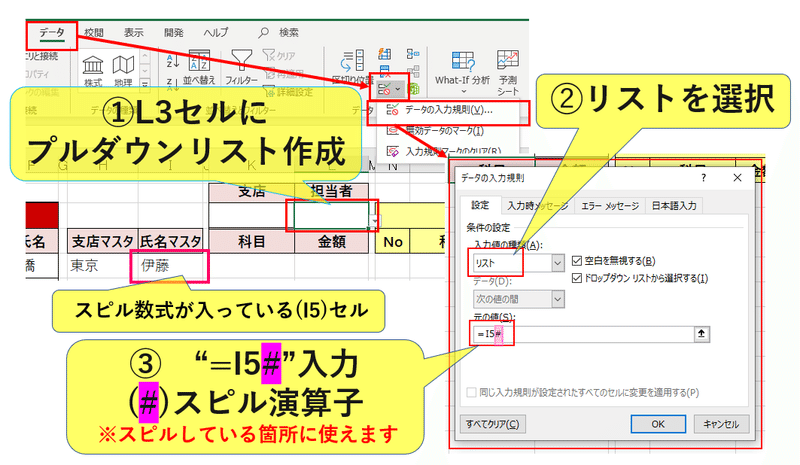
Task: Open the 並べ替え sort dialog
Action: pyautogui.click(x=199, y=67)
